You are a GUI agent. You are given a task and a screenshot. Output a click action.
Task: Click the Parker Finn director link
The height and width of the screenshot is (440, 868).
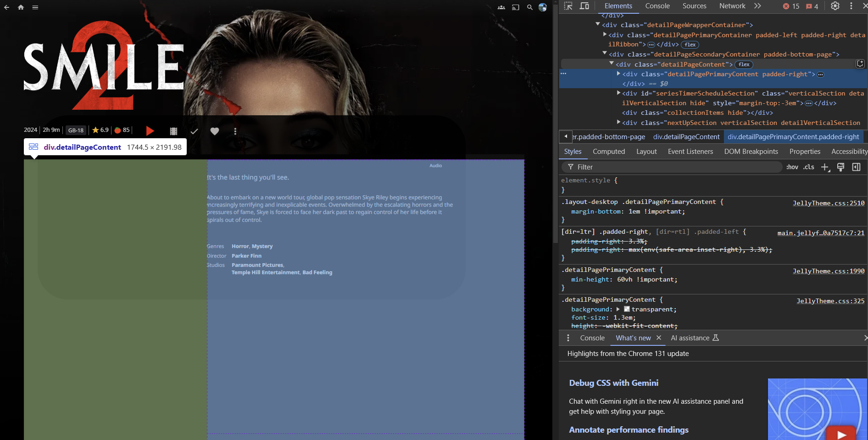(x=246, y=256)
